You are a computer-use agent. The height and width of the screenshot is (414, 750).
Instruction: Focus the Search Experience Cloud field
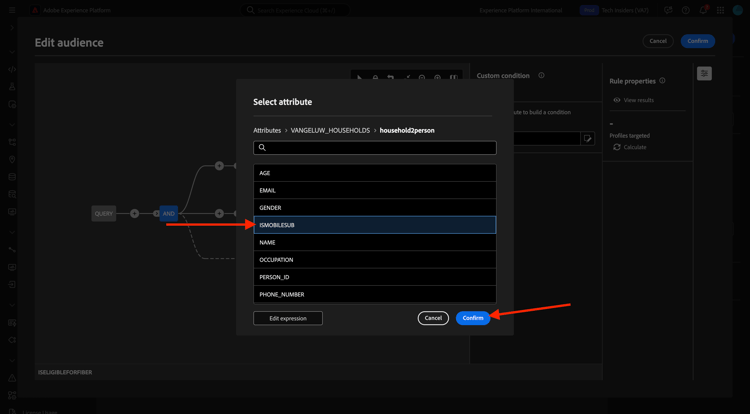[x=297, y=10]
